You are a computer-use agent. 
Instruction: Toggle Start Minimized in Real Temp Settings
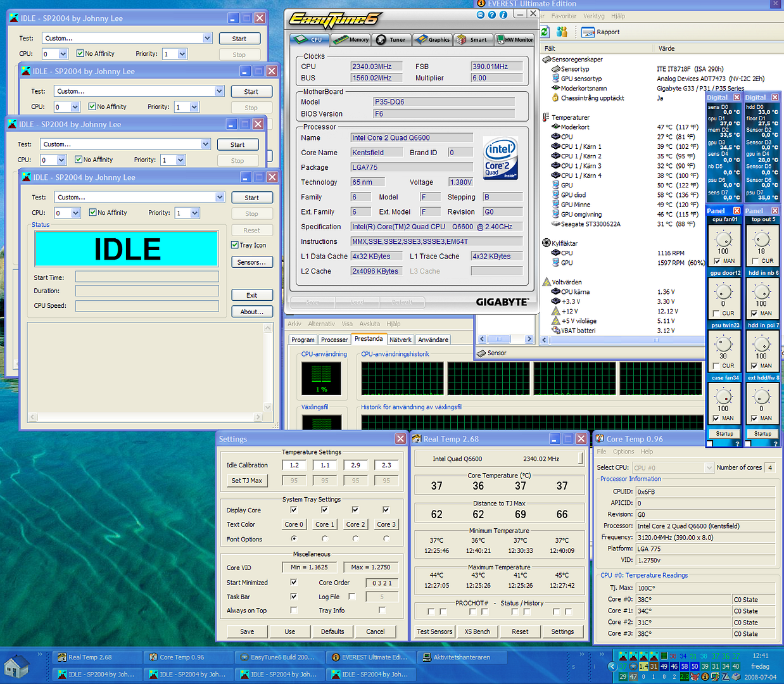[293, 582]
